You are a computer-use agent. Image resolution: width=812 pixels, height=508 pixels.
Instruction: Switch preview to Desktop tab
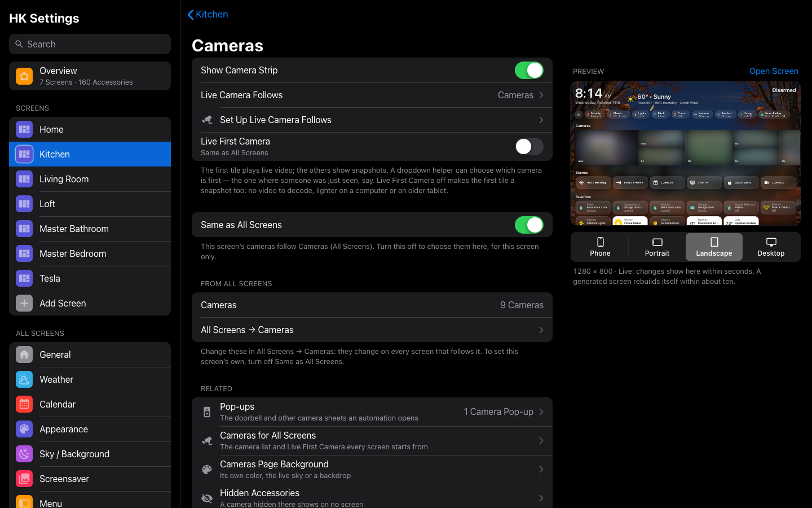coord(771,247)
